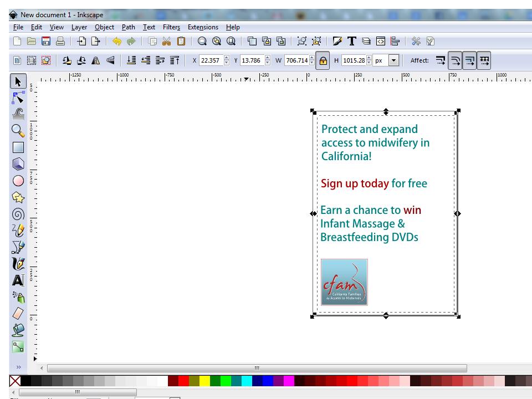Select the Tweak tool
This screenshot has width=532, height=399.
point(17,115)
